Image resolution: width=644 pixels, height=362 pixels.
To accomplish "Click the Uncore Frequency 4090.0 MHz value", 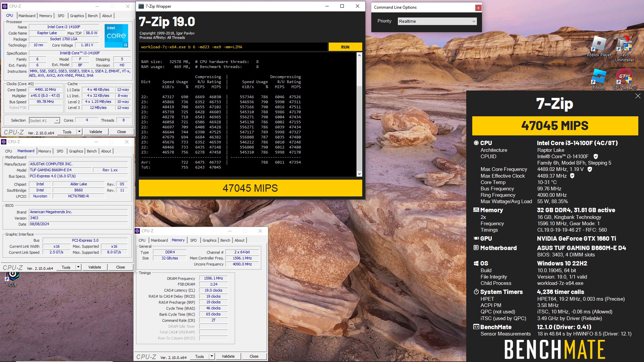I will coord(243,264).
